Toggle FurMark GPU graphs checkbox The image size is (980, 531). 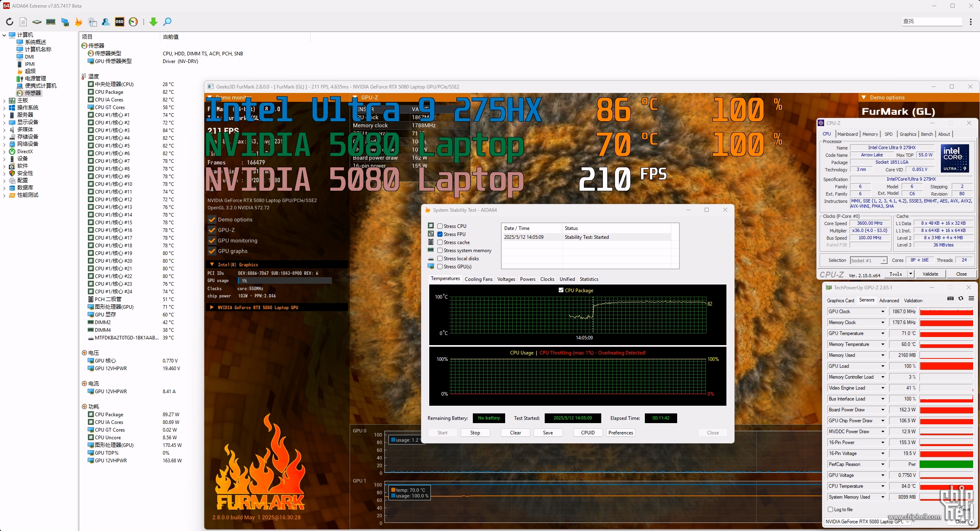click(x=212, y=251)
